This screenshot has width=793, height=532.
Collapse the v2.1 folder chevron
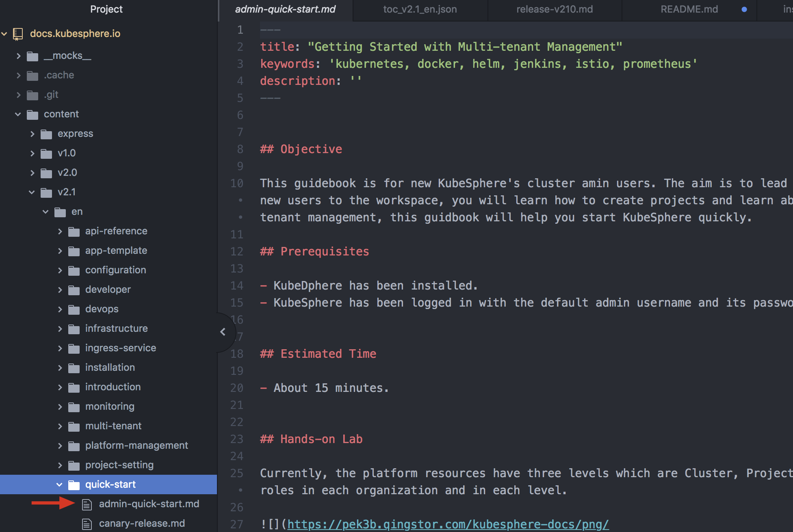(x=32, y=192)
